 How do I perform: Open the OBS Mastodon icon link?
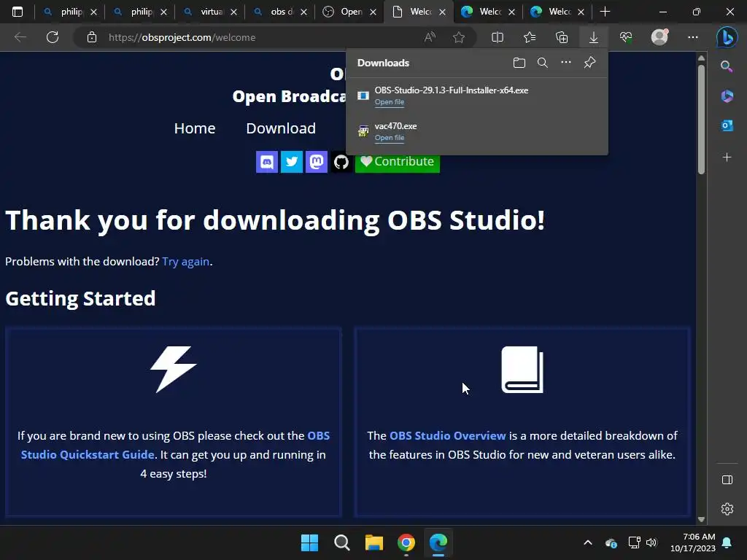[317, 162]
